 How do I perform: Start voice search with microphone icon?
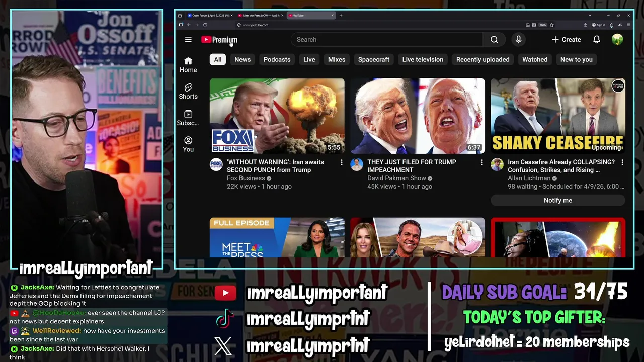(518, 40)
